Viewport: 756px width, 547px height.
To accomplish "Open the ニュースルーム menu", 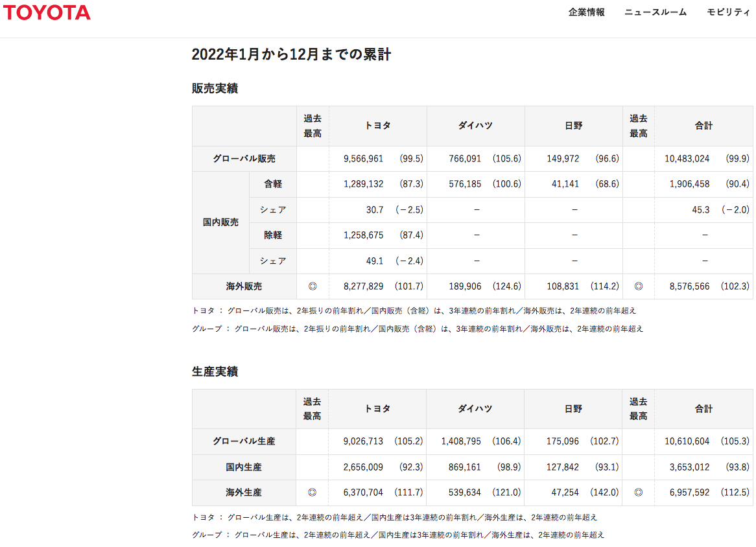I will (656, 12).
